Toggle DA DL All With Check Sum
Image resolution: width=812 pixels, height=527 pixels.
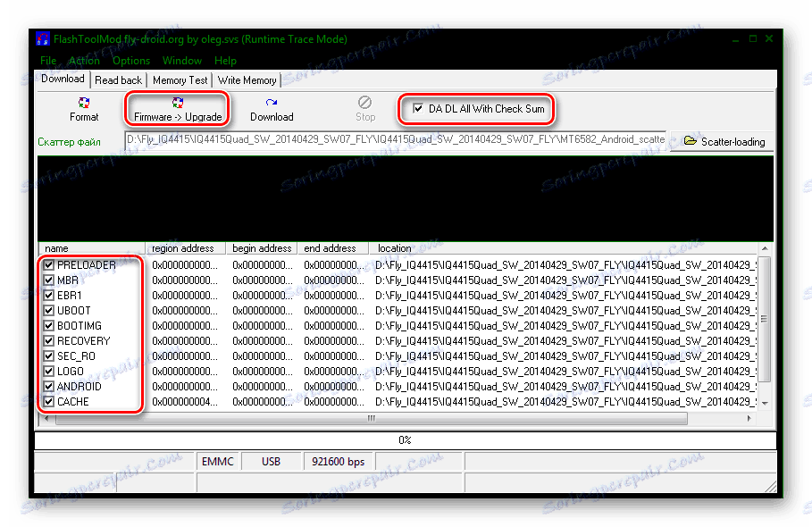pyautogui.click(x=418, y=108)
